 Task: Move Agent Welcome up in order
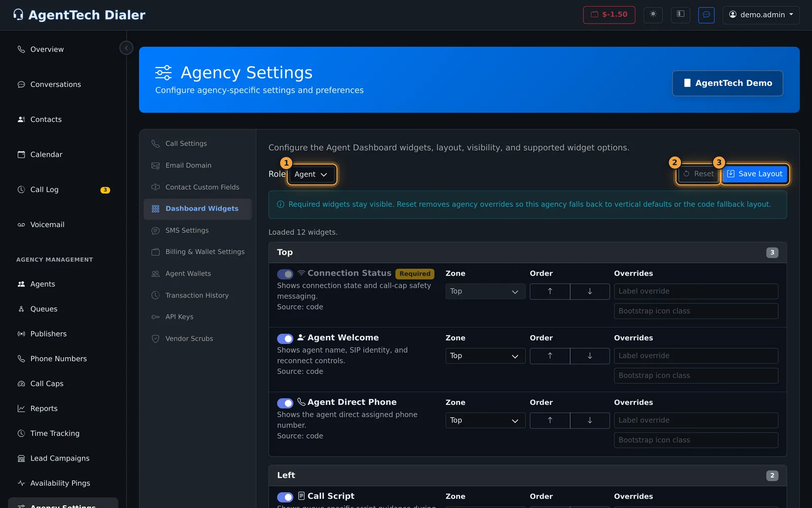click(x=550, y=356)
